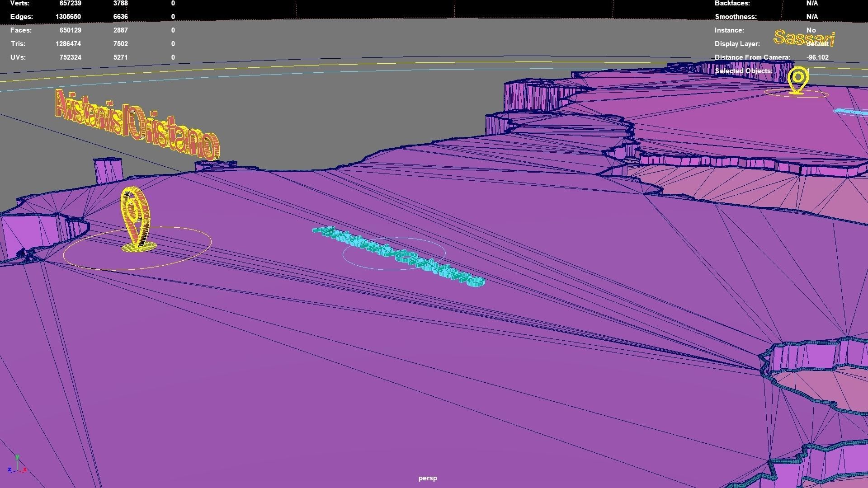Image resolution: width=868 pixels, height=488 pixels.
Task: Select the small purple pillar block
Action: [x=108, y=171]
